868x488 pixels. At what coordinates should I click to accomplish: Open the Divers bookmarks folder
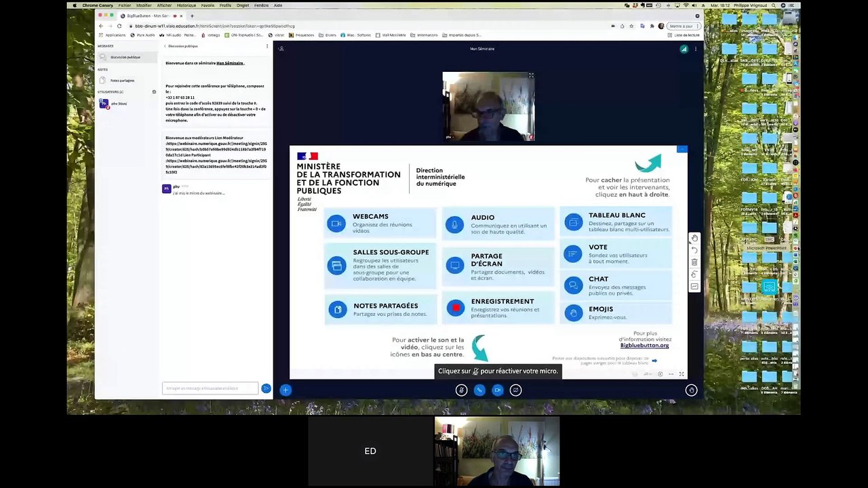click(328, 35)
